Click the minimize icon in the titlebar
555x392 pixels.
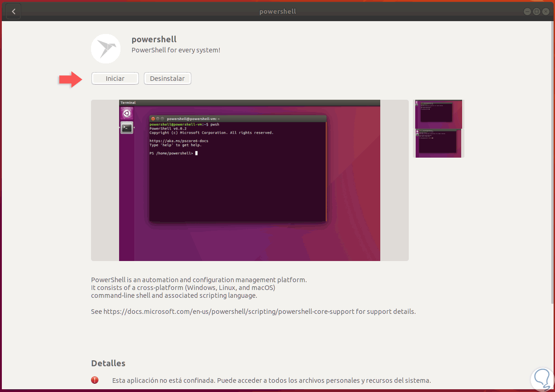coord(527,11)
